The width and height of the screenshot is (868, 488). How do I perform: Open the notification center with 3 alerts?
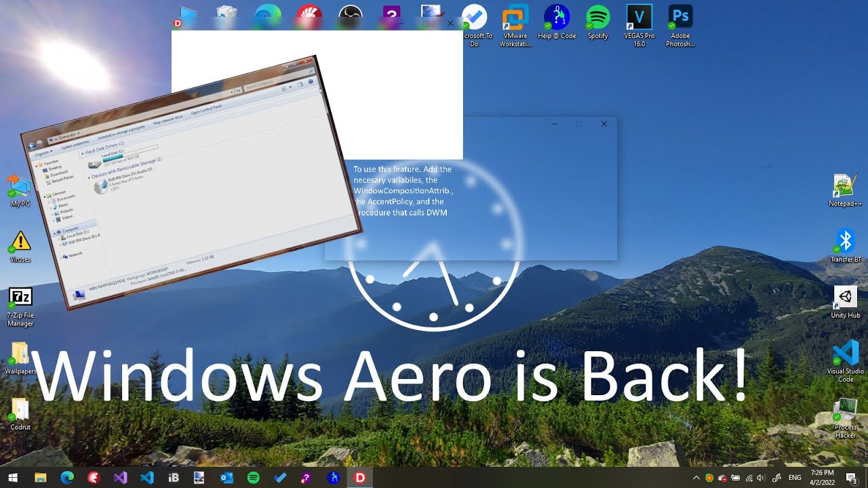click(852, 478)
